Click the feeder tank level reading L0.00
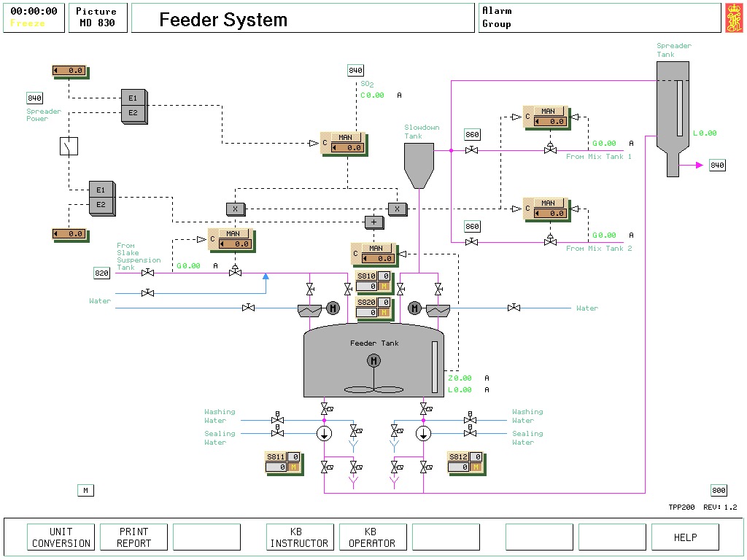This screenshot has height=560, width=747. point(460,390)
